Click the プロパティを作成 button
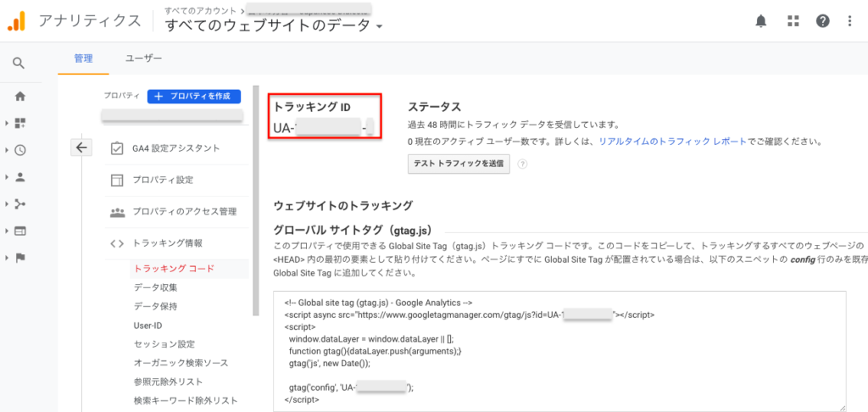This screenshot has height=412, width=868. [194, 96]
